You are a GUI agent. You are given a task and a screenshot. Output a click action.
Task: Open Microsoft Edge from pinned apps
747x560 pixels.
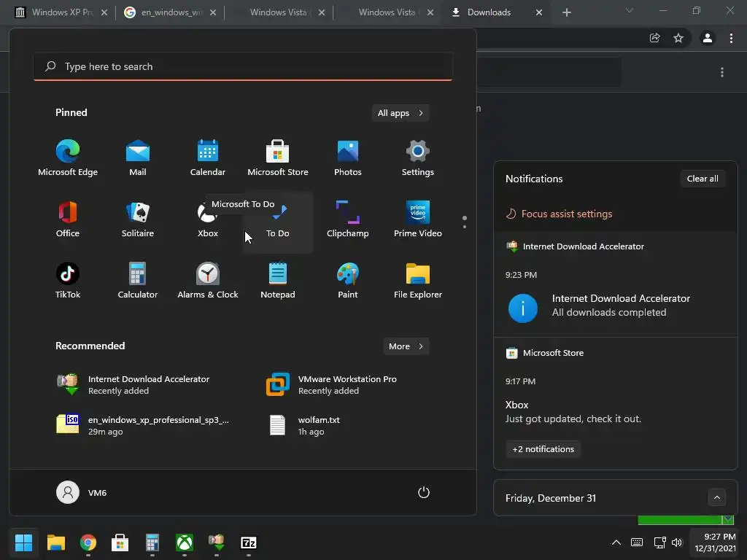68,158
